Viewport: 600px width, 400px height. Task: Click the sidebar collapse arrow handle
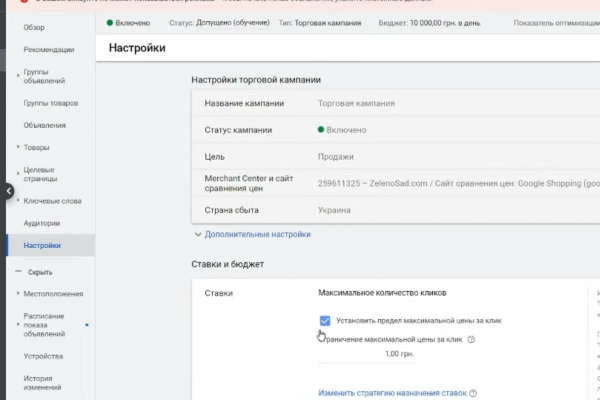pyautogui.click(x=7, y=191)
